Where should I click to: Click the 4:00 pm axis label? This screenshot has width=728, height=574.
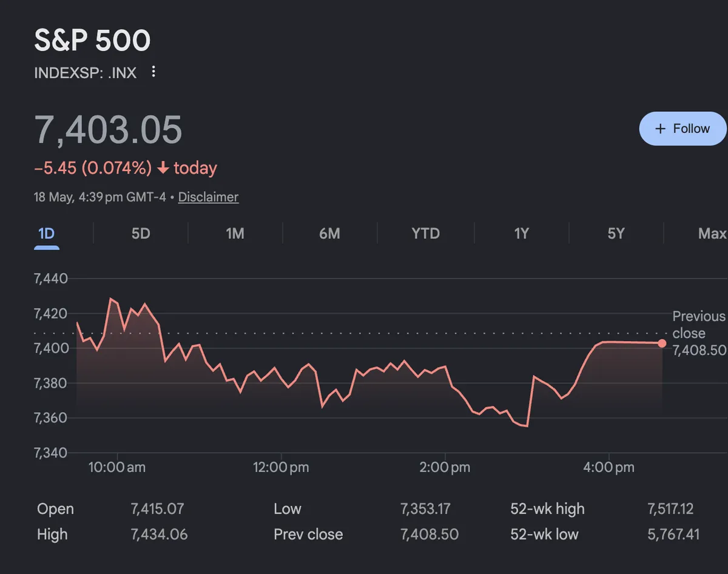pos(608,467)
